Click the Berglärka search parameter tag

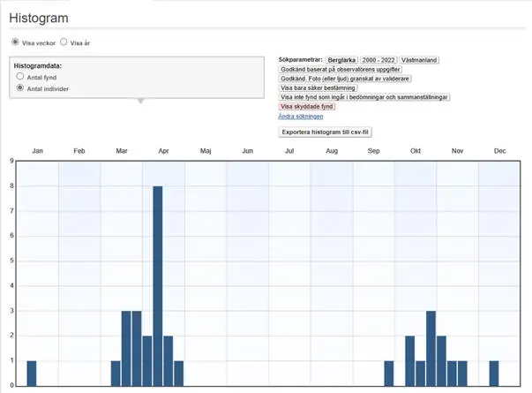341,59
